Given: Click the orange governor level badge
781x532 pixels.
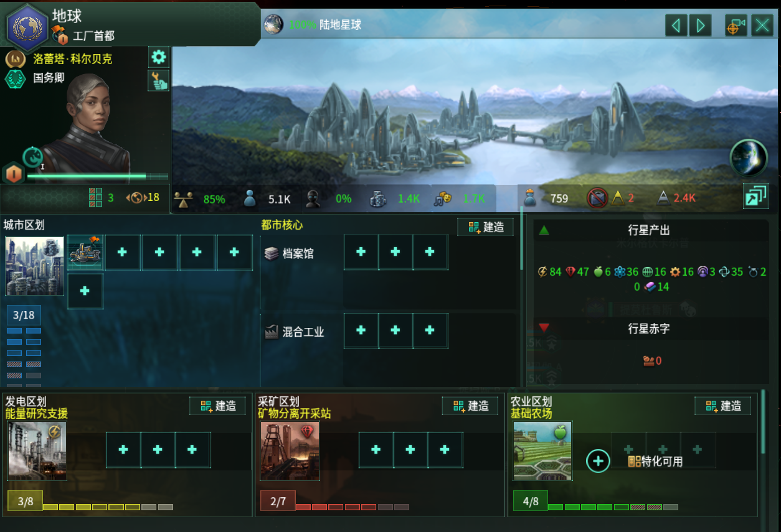Looking at the screenshot, I should tap(12, 174).
